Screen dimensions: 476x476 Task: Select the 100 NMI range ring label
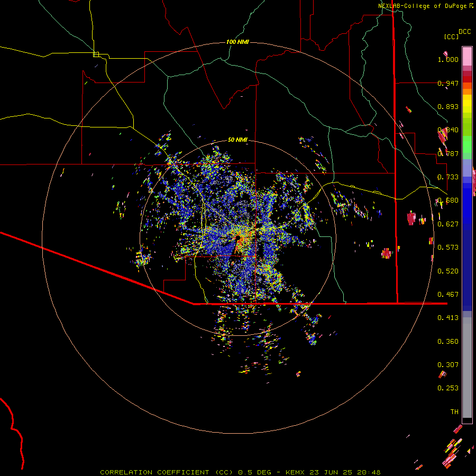tap(237, 42)
